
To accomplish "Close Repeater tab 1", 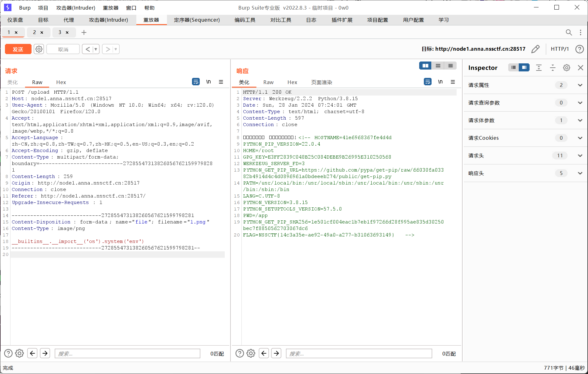I will [x=16, y=32].
